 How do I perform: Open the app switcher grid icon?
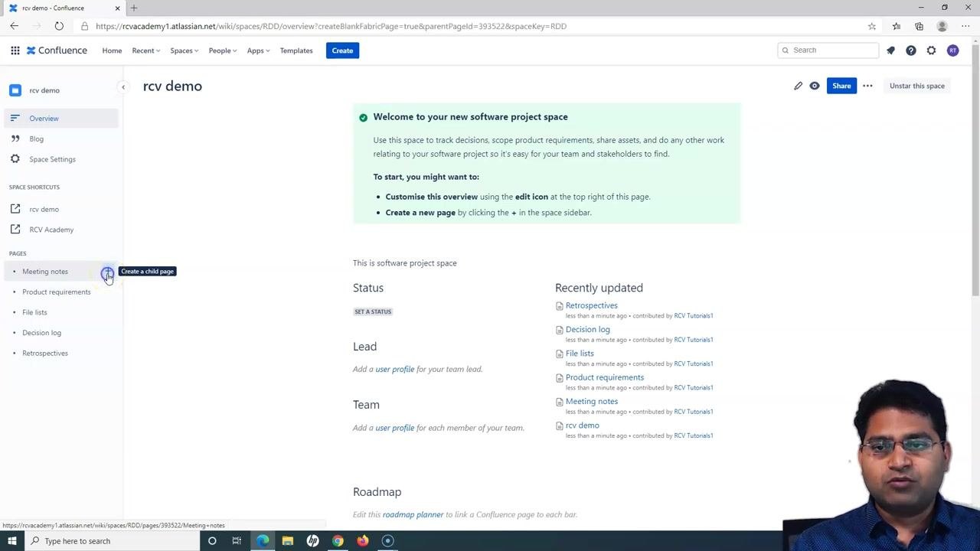point(15,51)
